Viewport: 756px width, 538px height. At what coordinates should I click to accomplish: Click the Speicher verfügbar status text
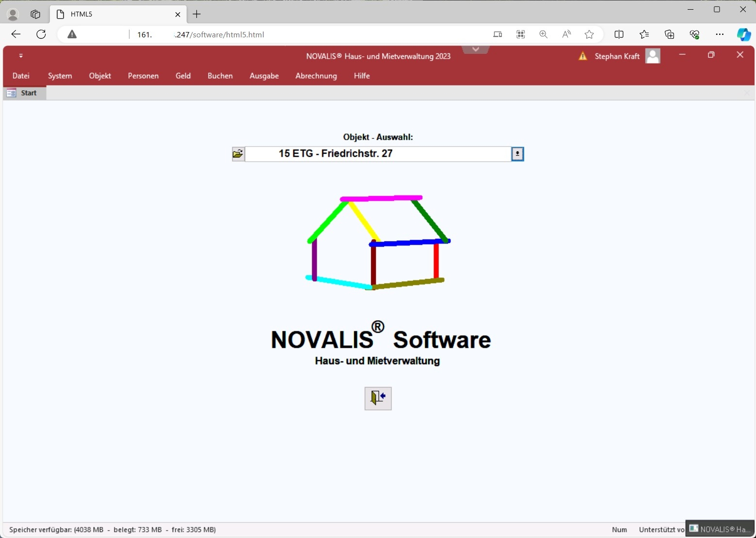pos(113,530)
